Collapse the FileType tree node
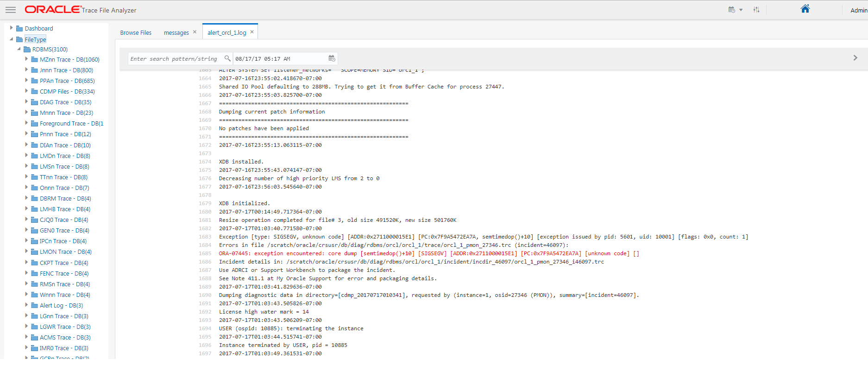This screenshot has width=868, height=390. click(x=12, y=39)
